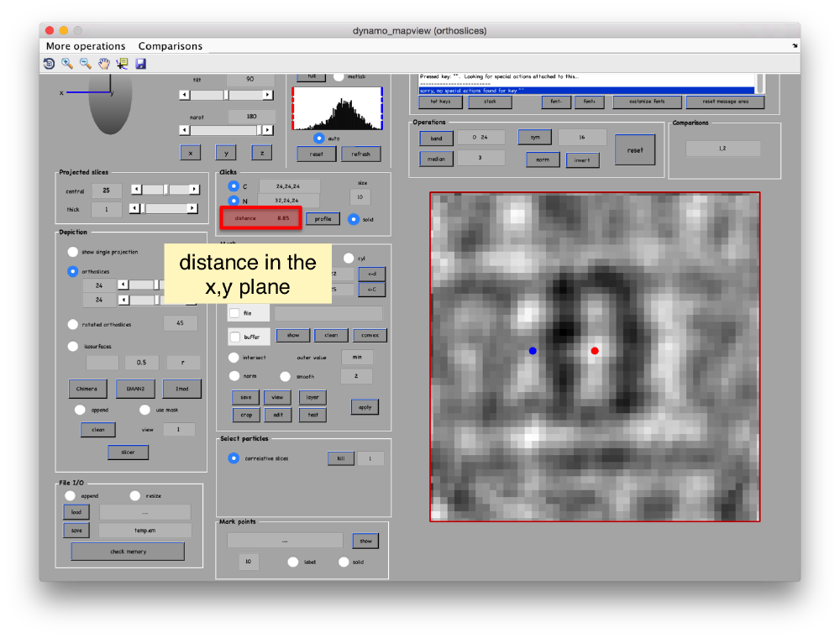Screen dimensions: 840x638
Task: Click reset message area button
Action: point(726,102)
